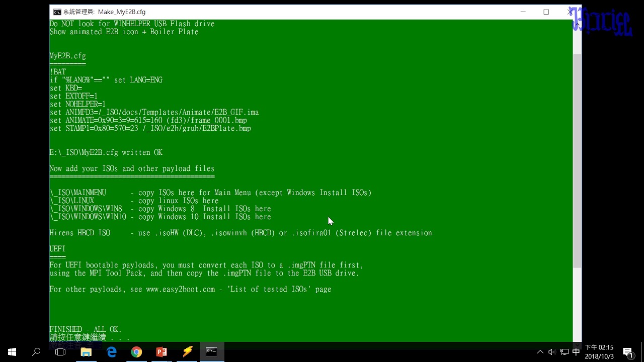The width and height of the screenshot is (644, 362).
Task: Click the 'set ANIMATE=0x90' line
Action: [148, 120]
